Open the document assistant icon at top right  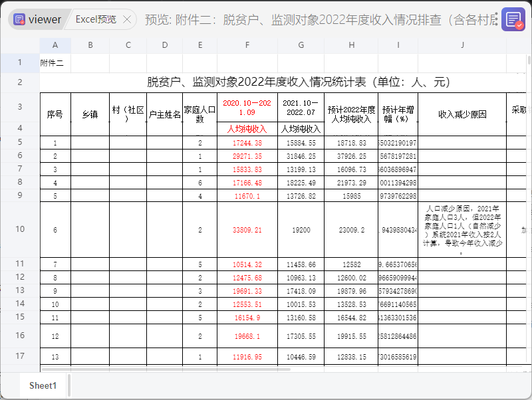point(513,19)
